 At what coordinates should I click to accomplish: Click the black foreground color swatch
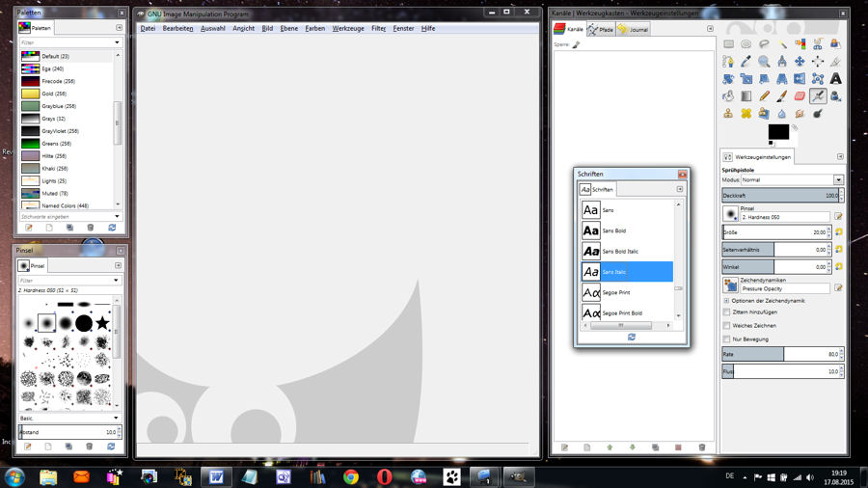[x=778, y=132]
